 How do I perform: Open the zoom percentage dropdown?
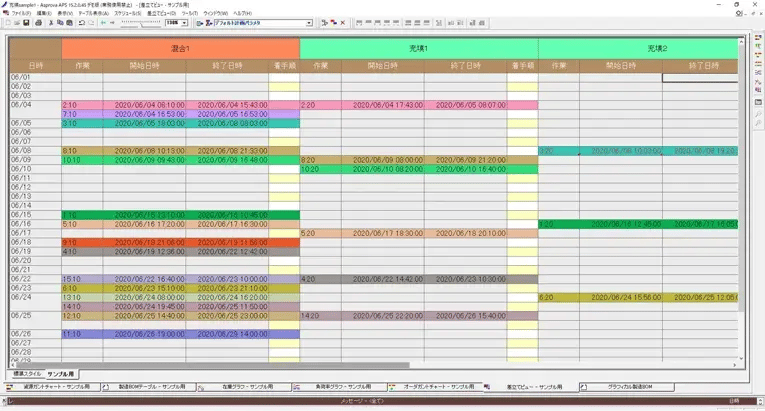pos(183,22)
